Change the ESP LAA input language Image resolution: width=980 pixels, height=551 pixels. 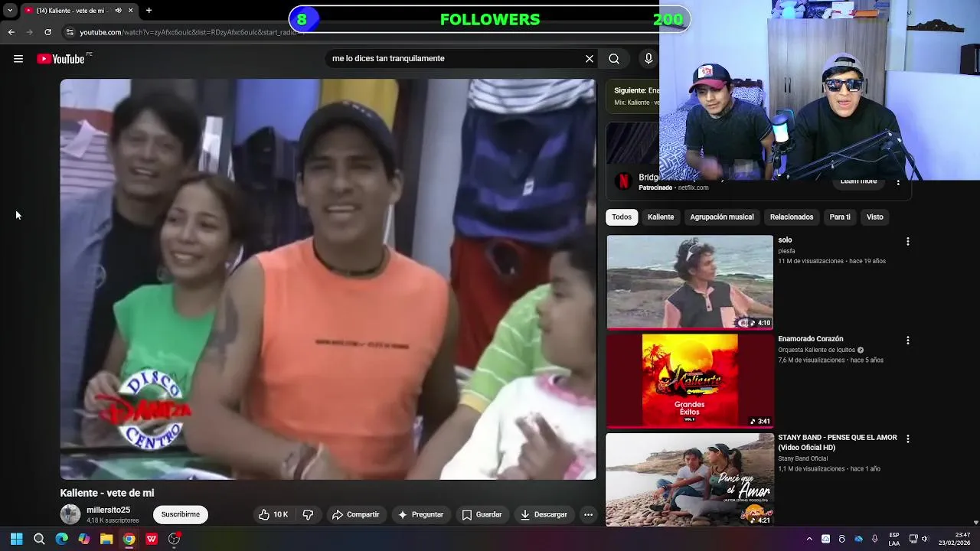point(894,539)
